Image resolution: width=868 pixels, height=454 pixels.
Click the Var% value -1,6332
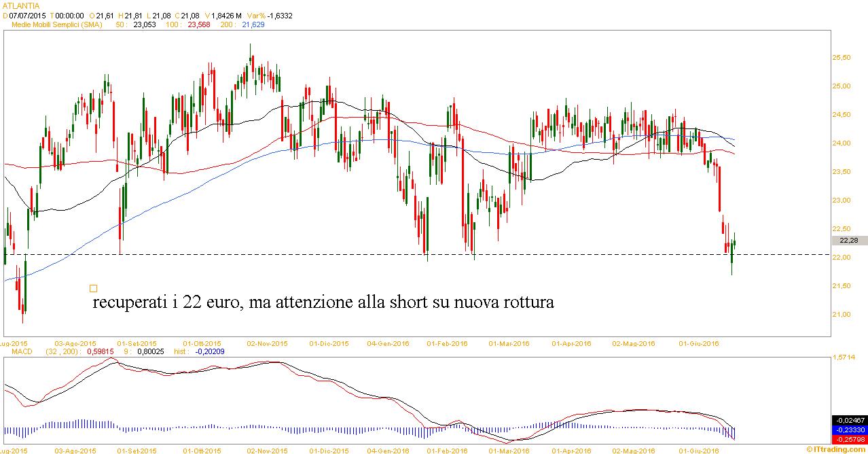280,15
